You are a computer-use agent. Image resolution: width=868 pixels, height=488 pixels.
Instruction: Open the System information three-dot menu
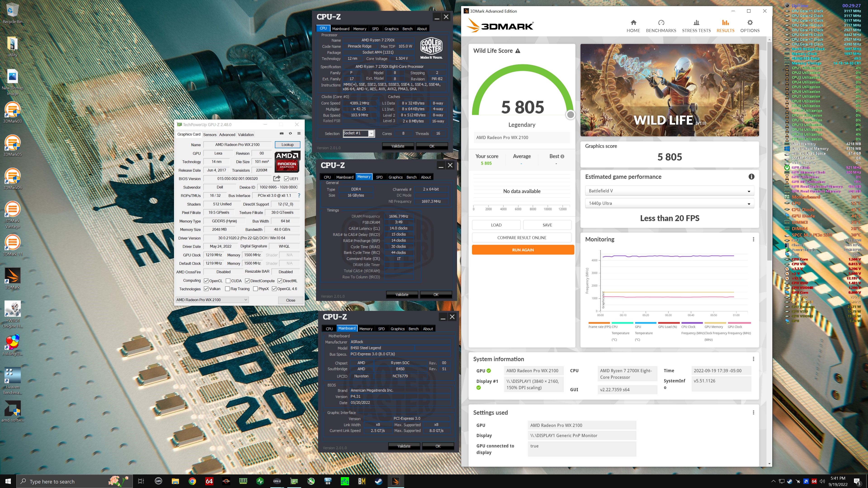(753, 359)
